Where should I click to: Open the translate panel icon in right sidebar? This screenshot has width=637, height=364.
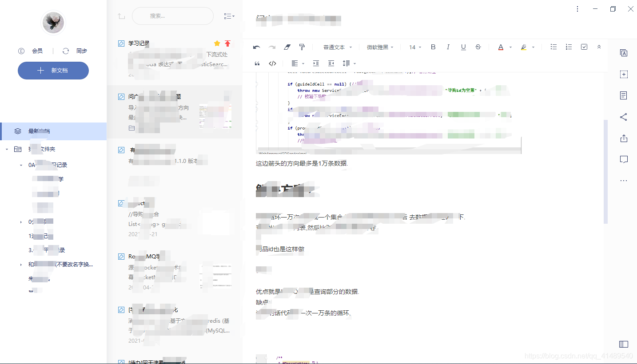[x=624, y=53]
